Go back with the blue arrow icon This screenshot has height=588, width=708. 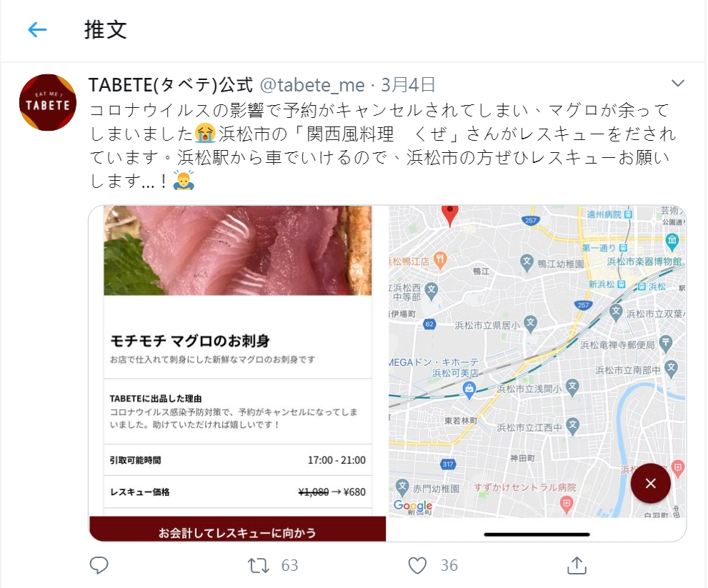[37, 30]
